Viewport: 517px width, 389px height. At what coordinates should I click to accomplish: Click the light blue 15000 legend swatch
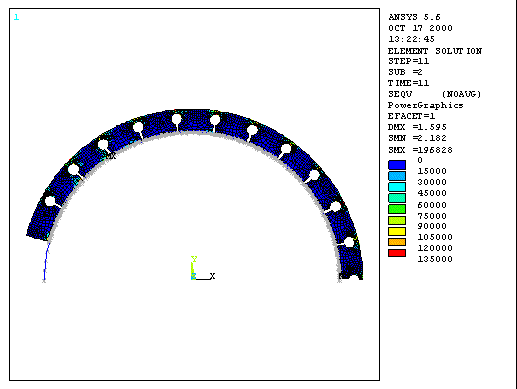[x=397, y=176]
